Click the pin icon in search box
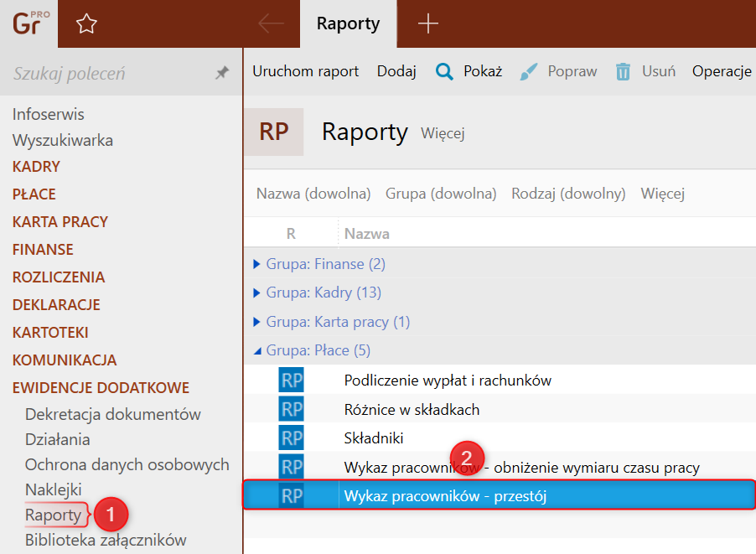Screen dimensions: 756x554 222,73
